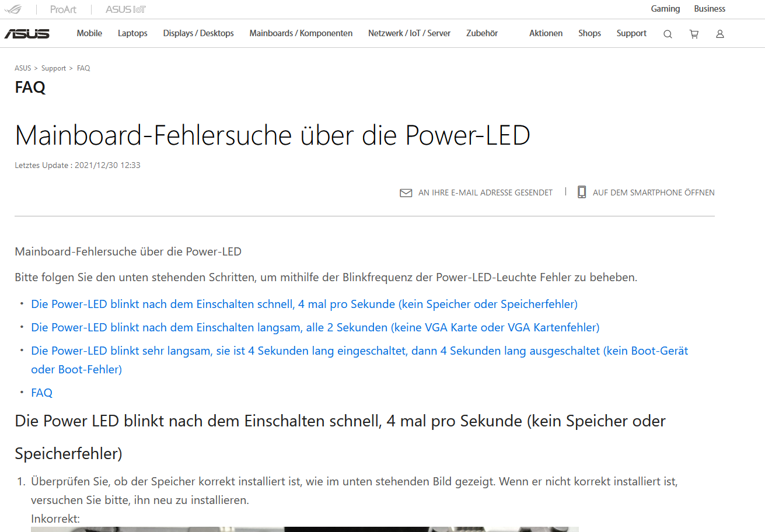Open the user account icon
The image size is (765, 532).
click(720, 34)
